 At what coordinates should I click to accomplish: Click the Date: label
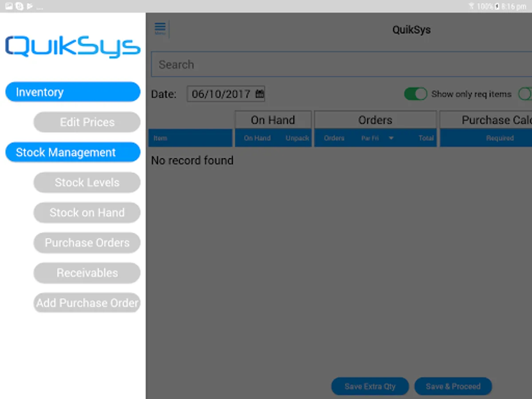pyautogui.click(x=164, y=94)
